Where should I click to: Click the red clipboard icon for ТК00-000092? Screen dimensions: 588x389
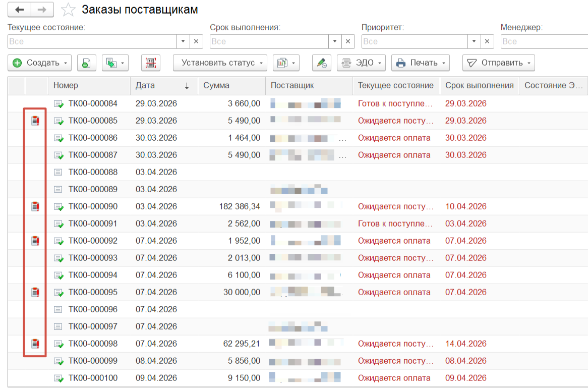35,241
